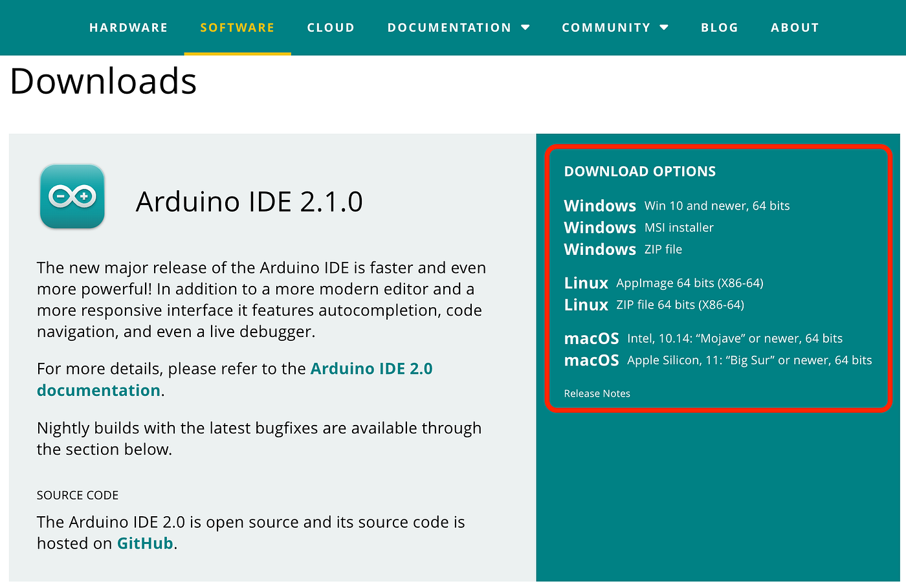The width and height of the screenshot is (906, 588).
Task: Open the About page
Action: 795,27
